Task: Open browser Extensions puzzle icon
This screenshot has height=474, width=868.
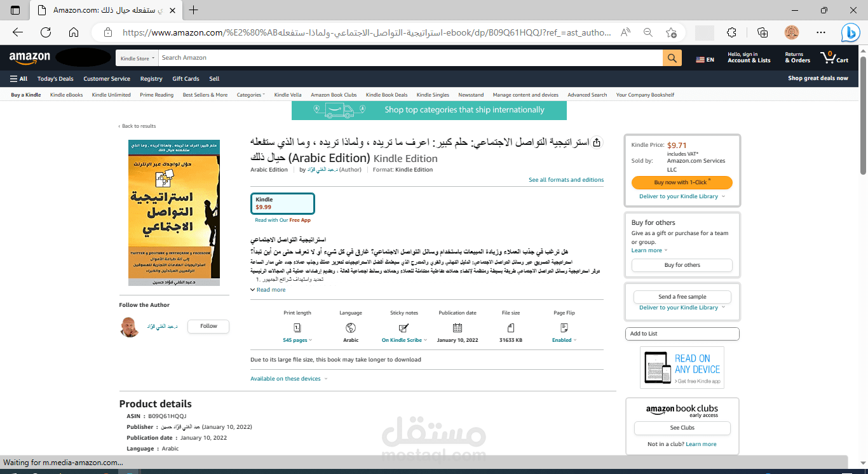Action: [x=732, y=32]
